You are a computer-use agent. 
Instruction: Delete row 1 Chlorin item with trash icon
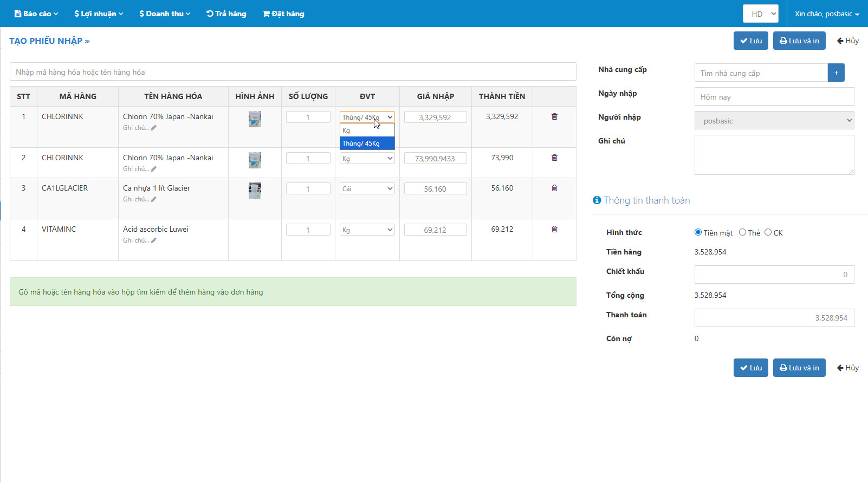pyautogui.click(x=554, y=116)
